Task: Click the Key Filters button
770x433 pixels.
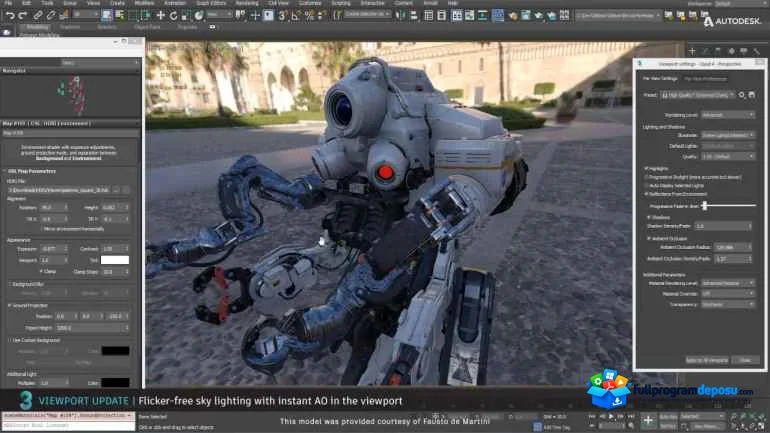Action: 706,426
